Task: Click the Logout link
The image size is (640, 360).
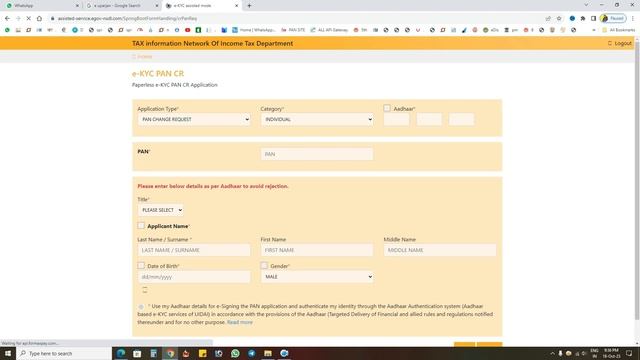Action: click(x=619, y=43)
